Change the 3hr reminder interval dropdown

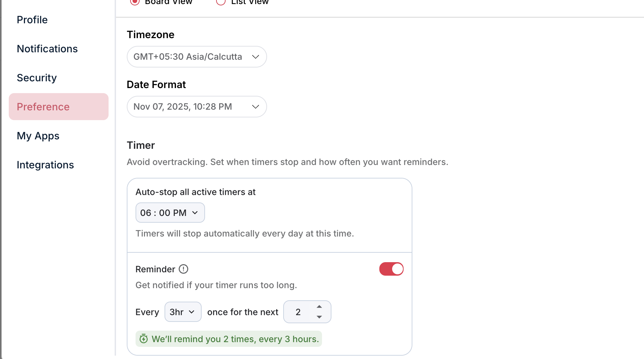(x=183, y=312)
